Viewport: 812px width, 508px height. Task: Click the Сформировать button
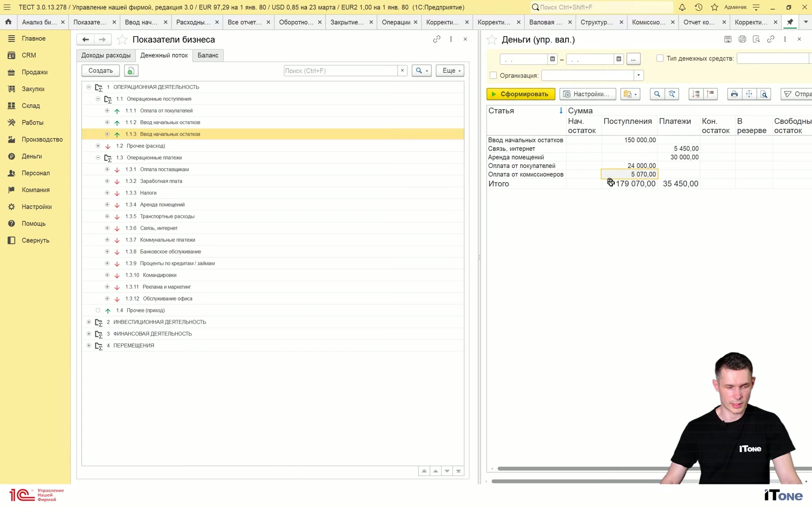pyautogui.click(x=521, y=94)
